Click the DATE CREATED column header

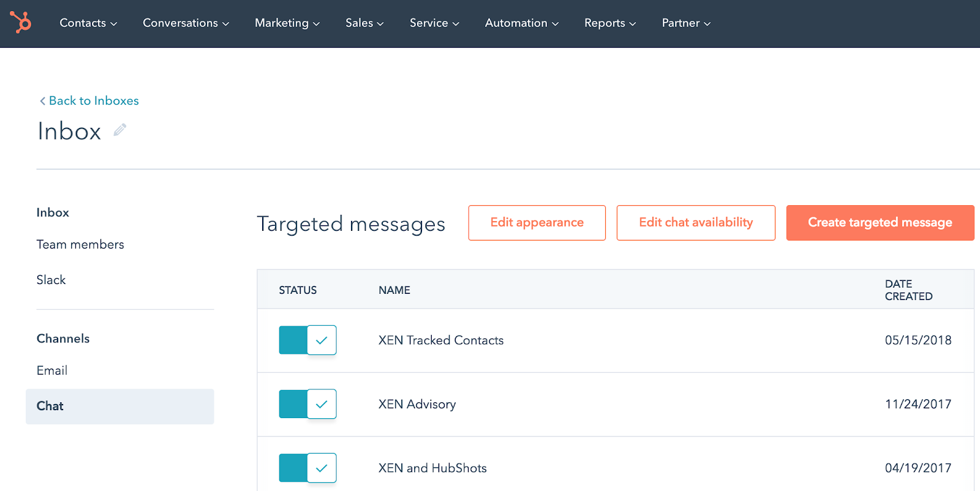click(x=909, y=290)
